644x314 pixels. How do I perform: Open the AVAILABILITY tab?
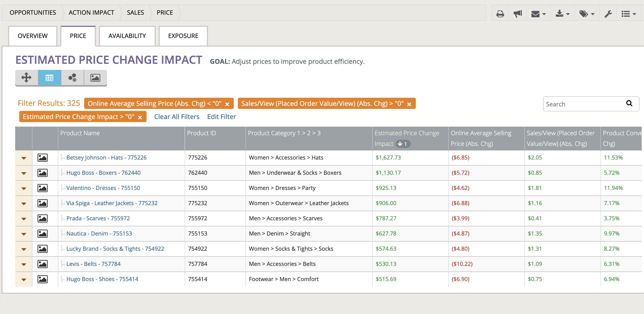coord(127,36)
